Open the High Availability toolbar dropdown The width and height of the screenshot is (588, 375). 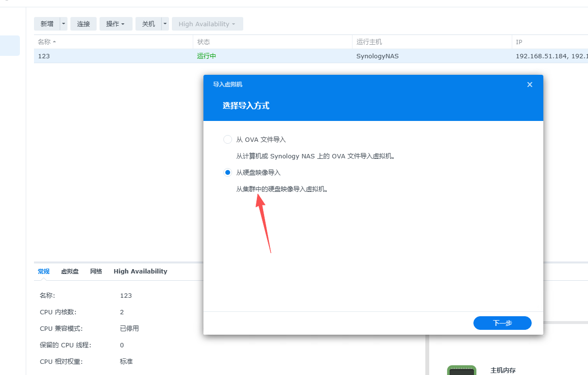point(207,23)
